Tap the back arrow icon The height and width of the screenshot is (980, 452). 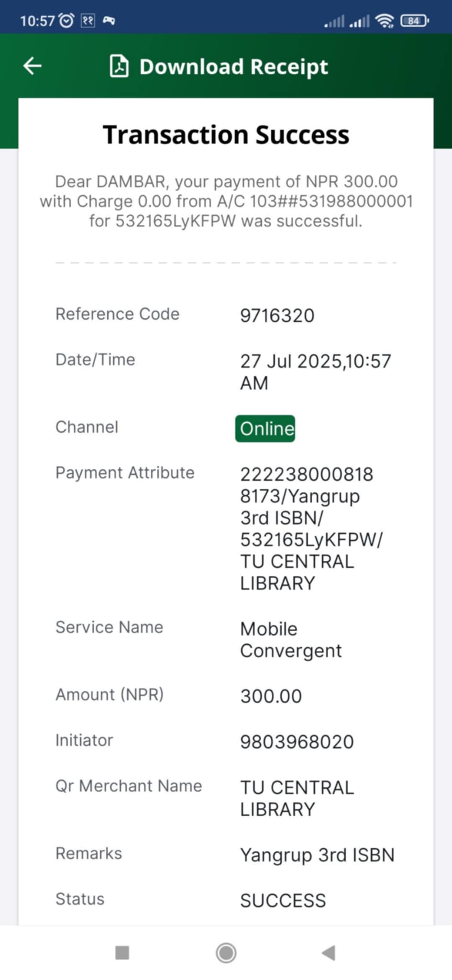33,66
